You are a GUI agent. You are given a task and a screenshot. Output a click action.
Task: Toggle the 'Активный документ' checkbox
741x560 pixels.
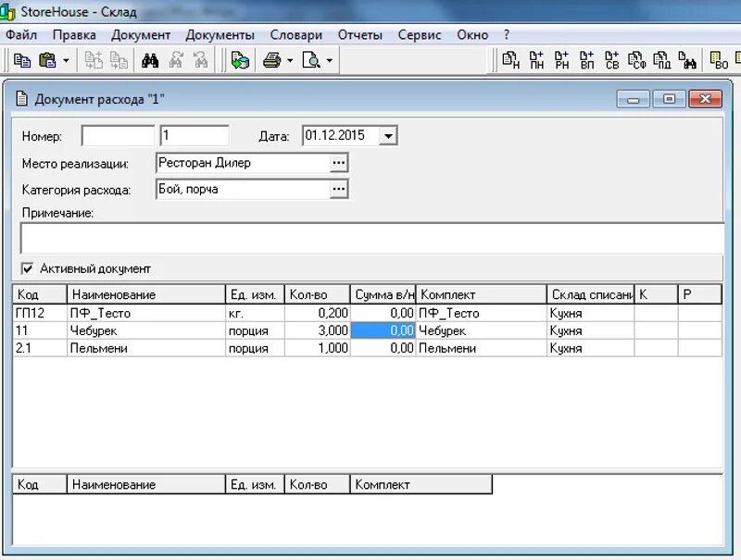pos(28,268)
